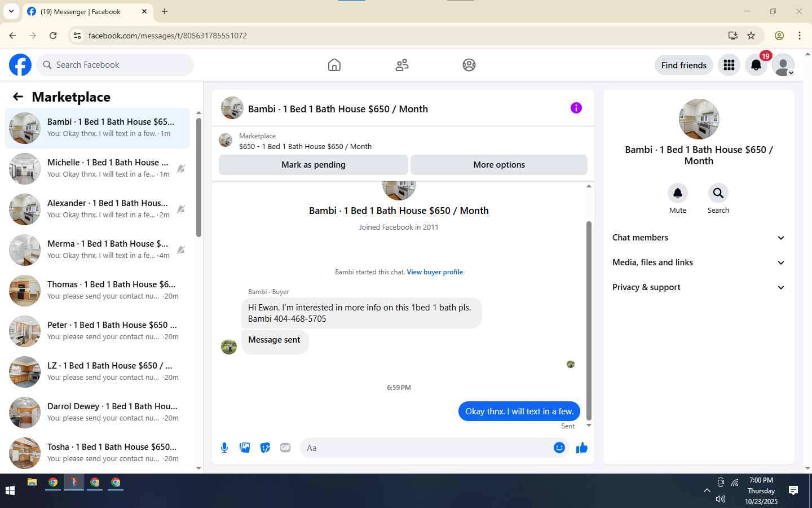Open Peter's 1 Bed 1 Bath House chat
Screen dimensions: 812x508
(x=97, y=331)
